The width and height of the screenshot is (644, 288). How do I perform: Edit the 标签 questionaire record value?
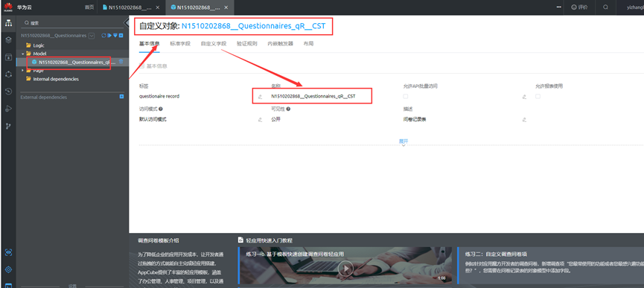[260, 97]
